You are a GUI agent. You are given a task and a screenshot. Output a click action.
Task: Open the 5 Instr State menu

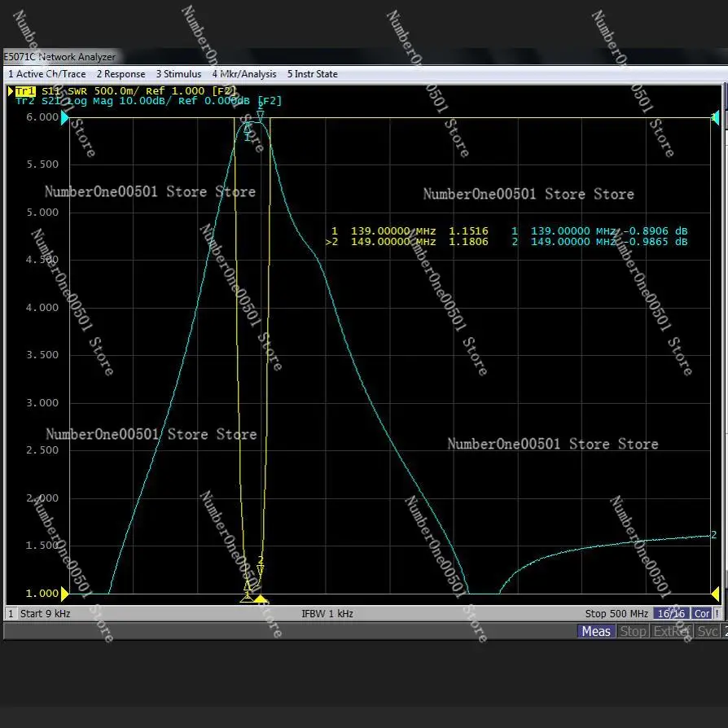click(312, 74)
